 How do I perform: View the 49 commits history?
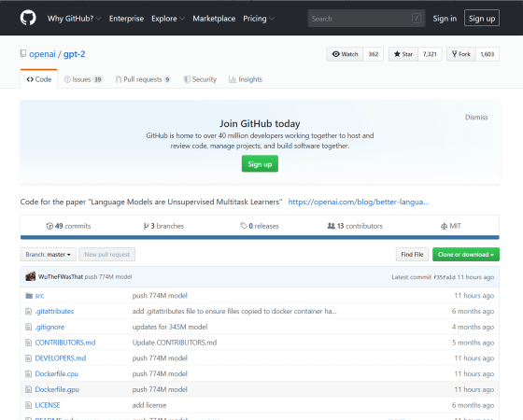tap(68, 226)
